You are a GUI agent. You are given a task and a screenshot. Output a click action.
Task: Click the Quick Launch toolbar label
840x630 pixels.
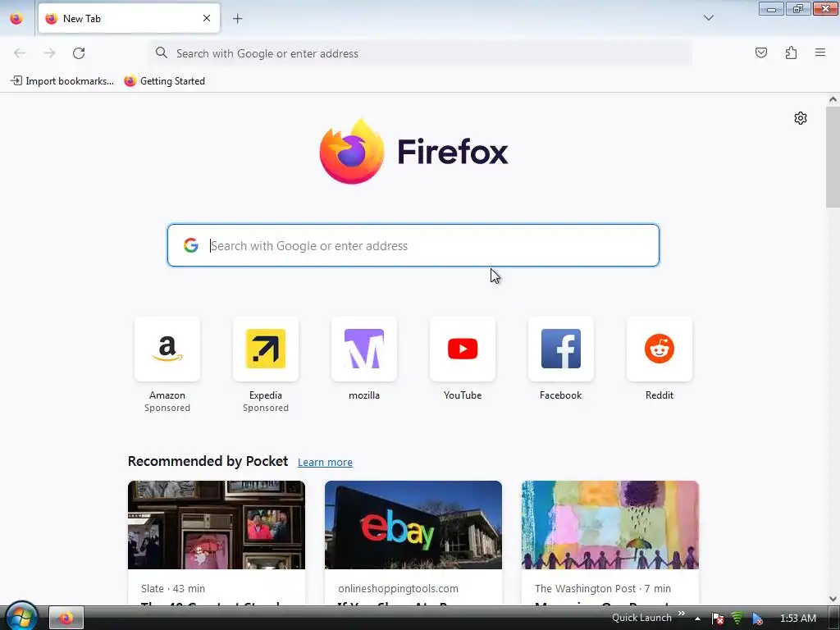pyautogui.click(x=641, y=618)
